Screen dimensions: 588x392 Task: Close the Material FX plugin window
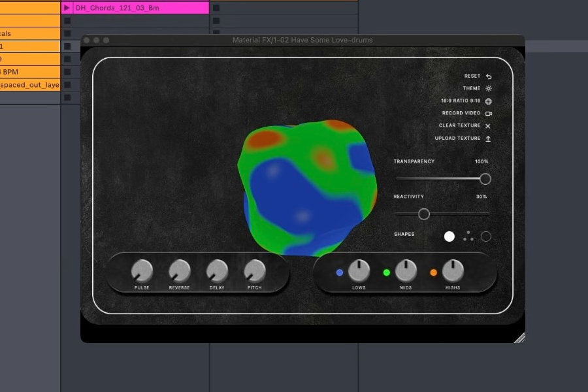[87, 40]
